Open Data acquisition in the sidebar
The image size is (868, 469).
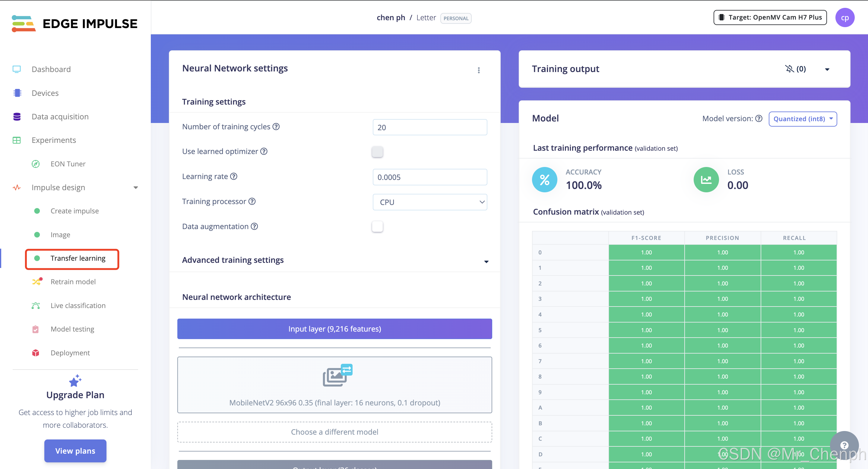60,116
